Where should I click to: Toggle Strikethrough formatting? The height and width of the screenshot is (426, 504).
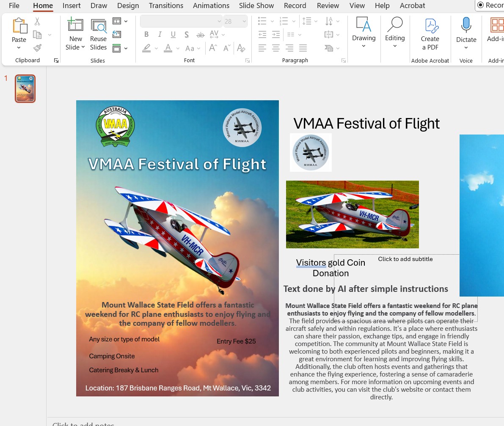[x=200, y=35]
